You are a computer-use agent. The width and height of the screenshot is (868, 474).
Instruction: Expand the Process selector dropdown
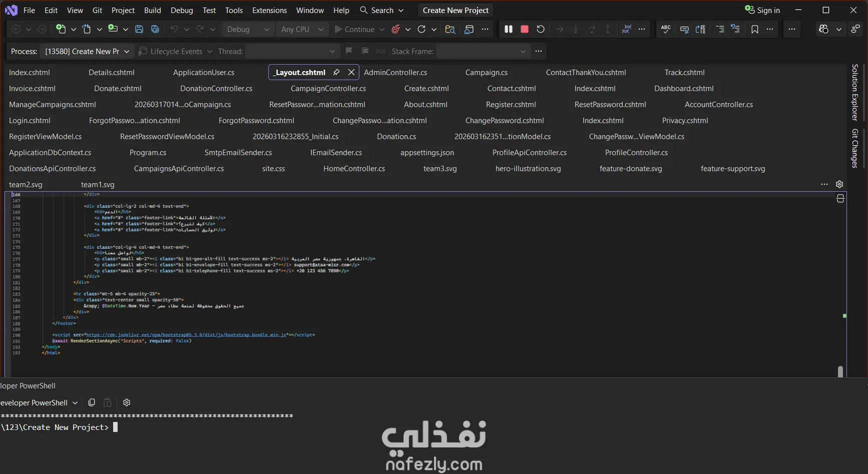tap(127, 51)
